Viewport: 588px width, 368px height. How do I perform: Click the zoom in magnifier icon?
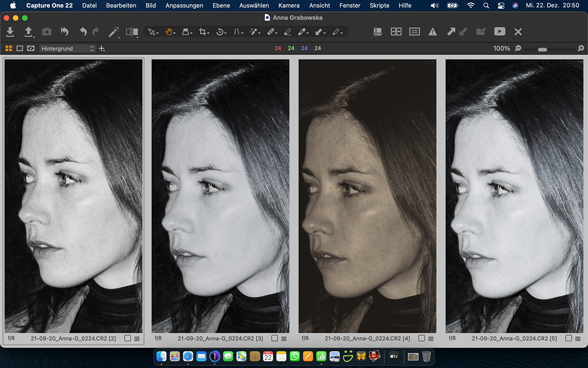(x=581, y=48)
